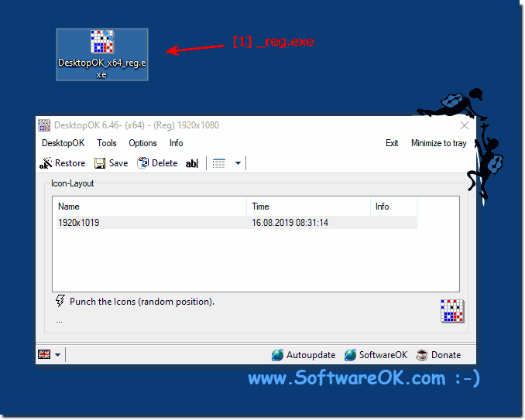The width and height of the screenshot is (525, 420).
Task: Click the 16.08.2019 08:31:14 time cell
Action: (x=290, y=223)
